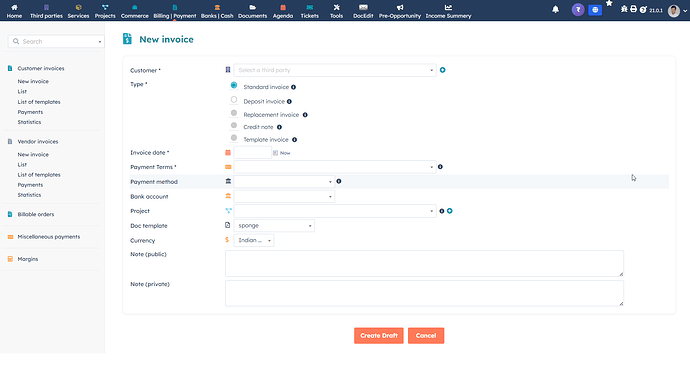The height and width of the screenshot is (365, 690).
Task: Select Standard invoice radio button
Action: 234,85
